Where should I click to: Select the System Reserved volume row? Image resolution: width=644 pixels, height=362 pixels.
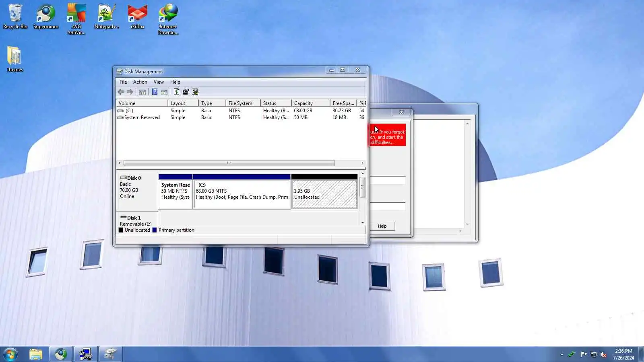241,117
